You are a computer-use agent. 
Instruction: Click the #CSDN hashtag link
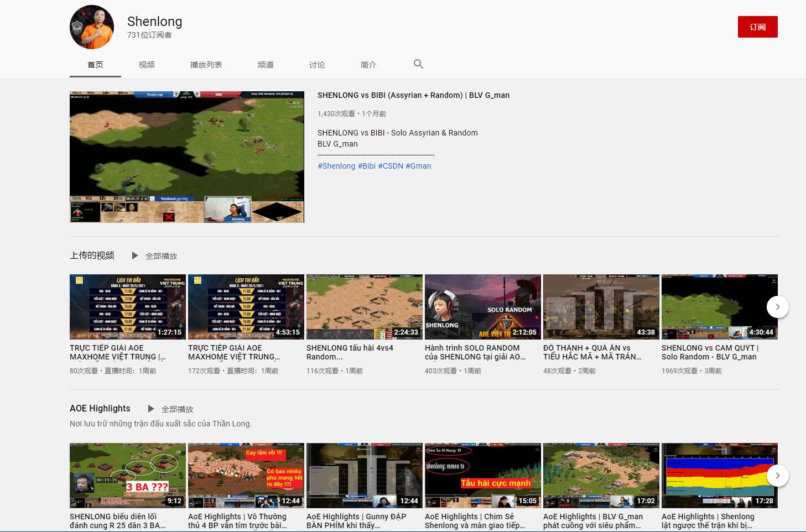pyautogui.click(x=391, y=166)
